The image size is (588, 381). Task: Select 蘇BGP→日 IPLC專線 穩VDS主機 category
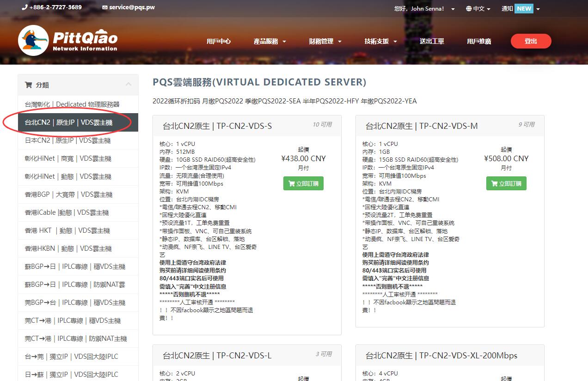78,266
